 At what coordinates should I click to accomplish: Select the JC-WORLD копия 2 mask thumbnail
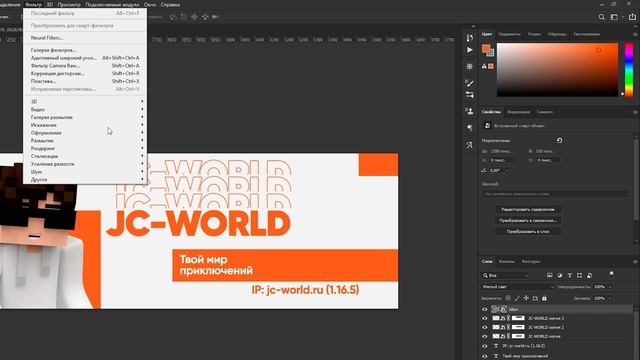518,327
